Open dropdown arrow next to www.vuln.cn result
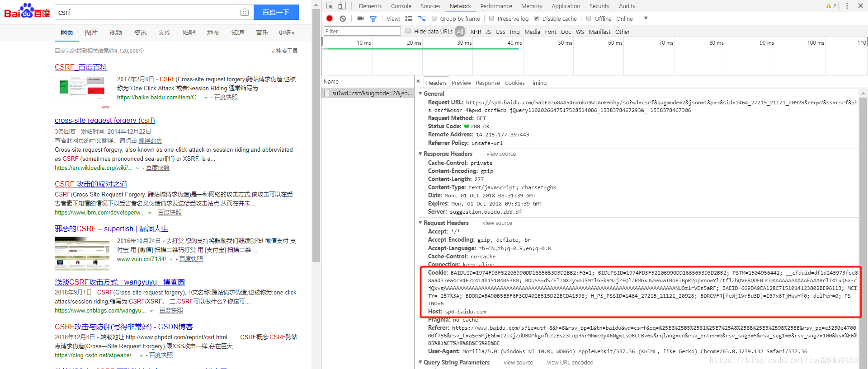Image resolution: width=868 pixels, height=369 pixels. click(x=171, y=259)
